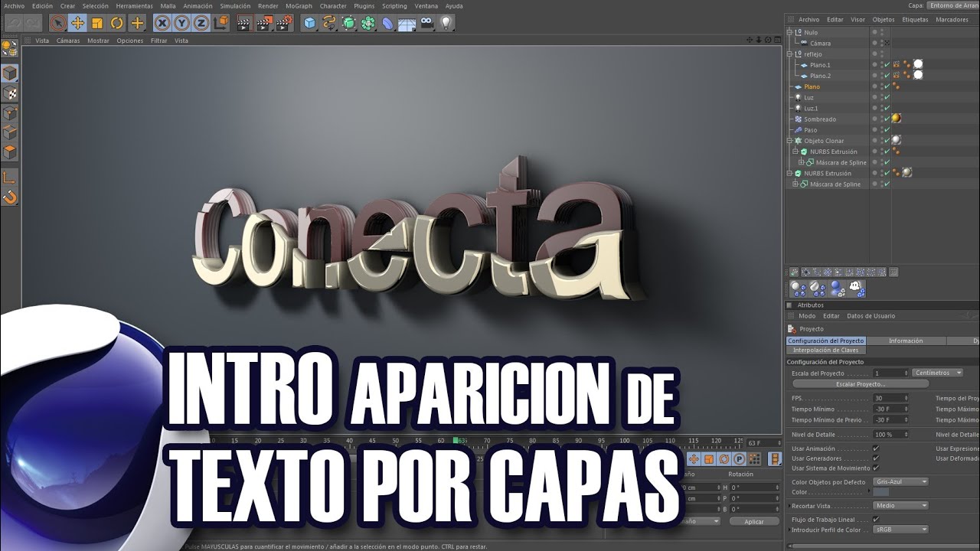Activate the Rotate tool
The image size is (980, 551).
tap(117, 23)
